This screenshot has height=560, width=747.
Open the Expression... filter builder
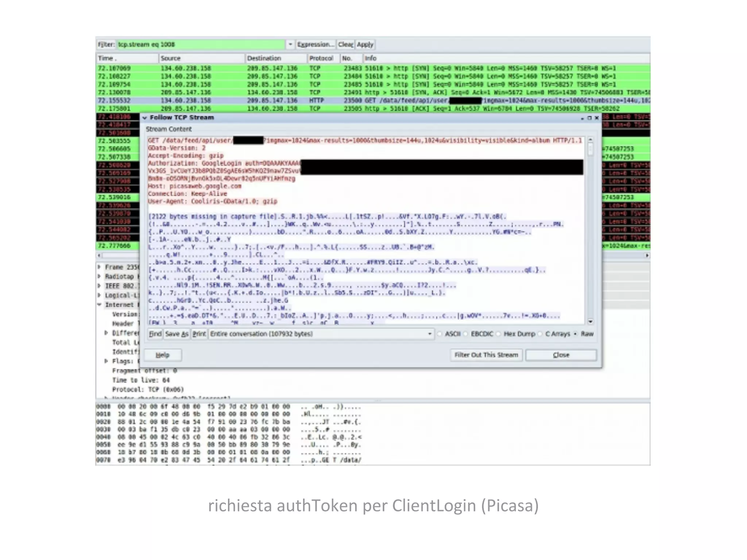[x=316, y=44]
